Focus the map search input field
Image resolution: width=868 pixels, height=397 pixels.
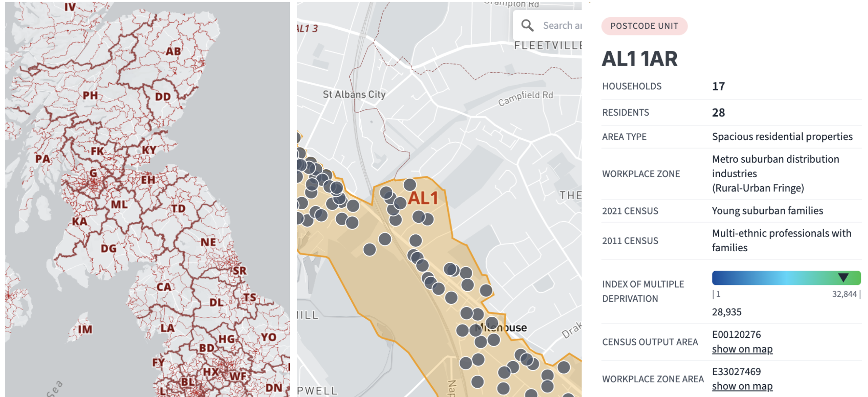click(x=561, y=26)
